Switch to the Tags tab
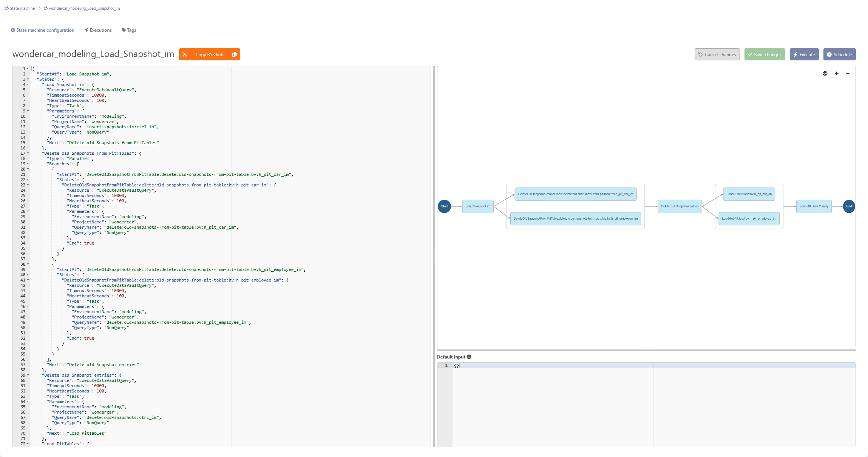The height and width of the screenshot is (457, 868). 129,30
